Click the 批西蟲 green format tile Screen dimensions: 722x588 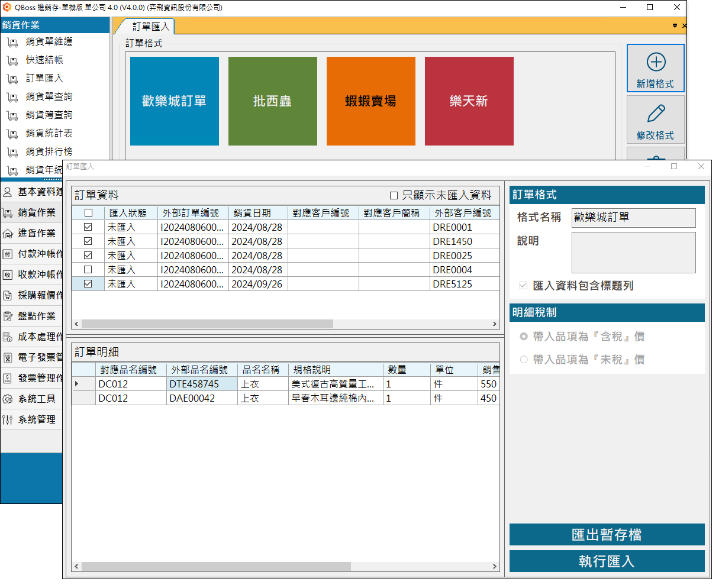point(273,101)
